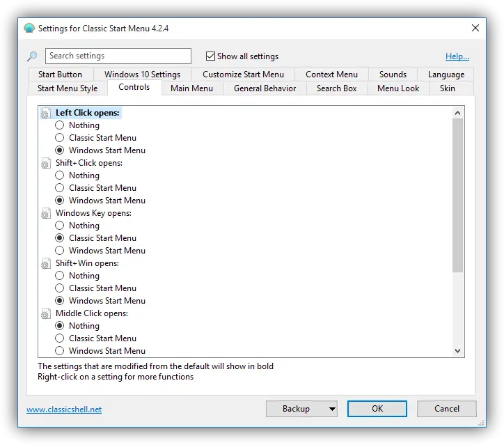Screen dimensions: 504x445
Task: Open the Start Menu Style tab
Action: pyautogui.click(x=68, y=88)
